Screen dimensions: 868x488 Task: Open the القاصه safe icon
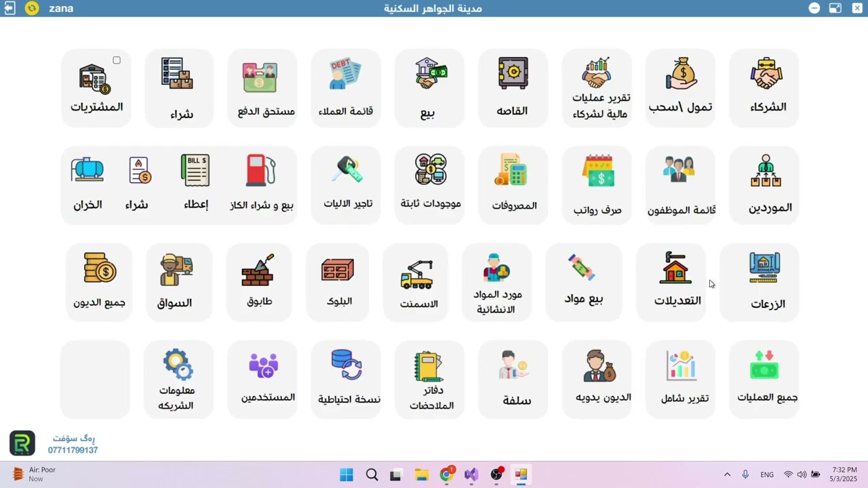pyautogui.click(x=513, y=73)
